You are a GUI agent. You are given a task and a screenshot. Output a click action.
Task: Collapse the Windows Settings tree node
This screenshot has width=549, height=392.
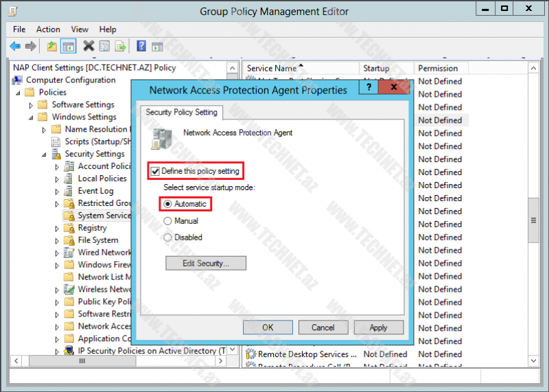(x=31, y=117)
